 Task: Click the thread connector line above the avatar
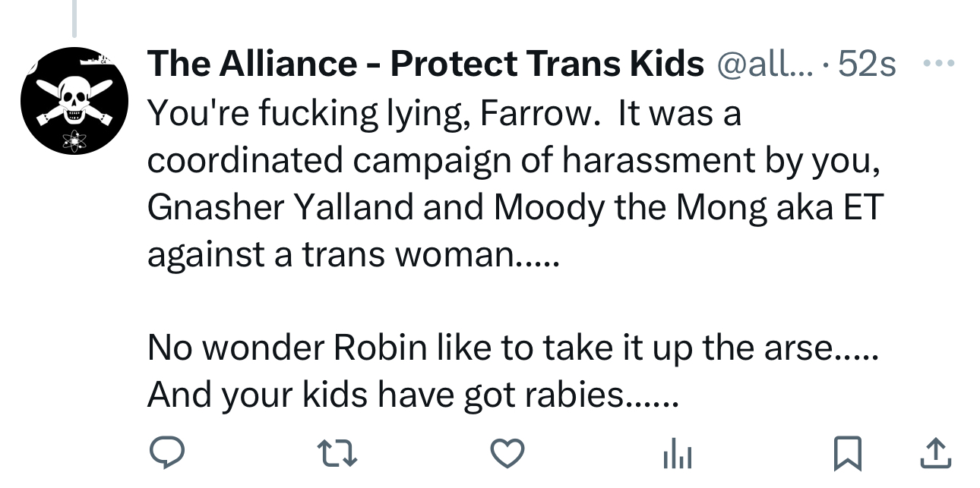(x=74, y=18)
